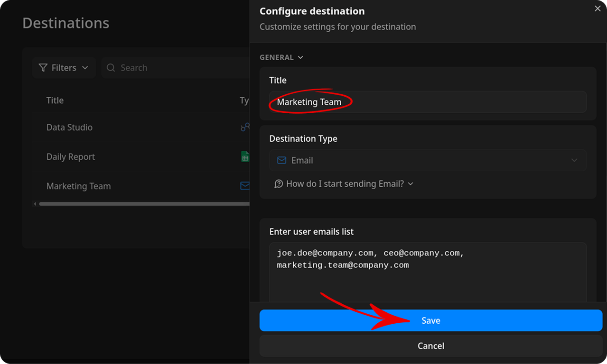Click the Destination Type label
607x364 pixels.
[x=303, y=138]
